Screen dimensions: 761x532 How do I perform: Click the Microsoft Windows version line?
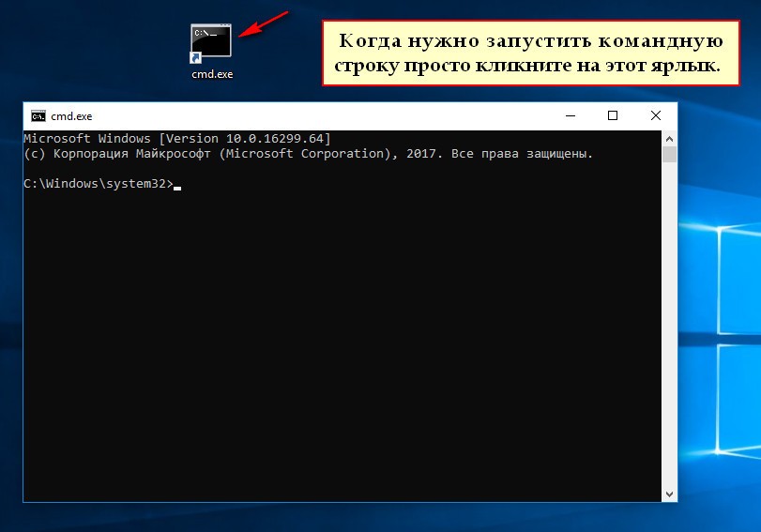[x=177, y=138]
